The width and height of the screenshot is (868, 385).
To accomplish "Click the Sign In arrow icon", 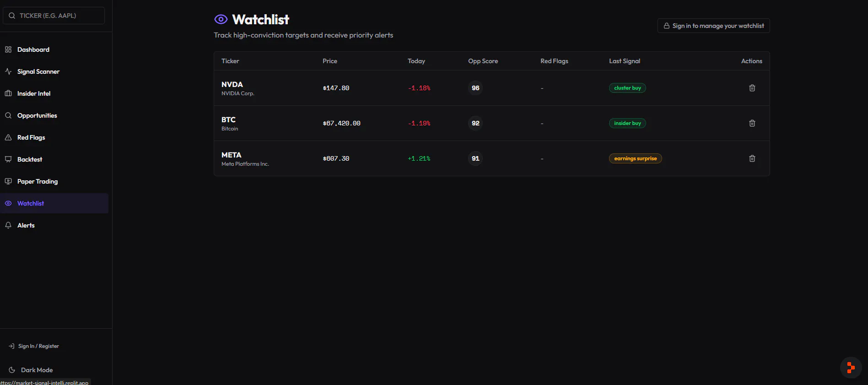I will tap(11, 346).
